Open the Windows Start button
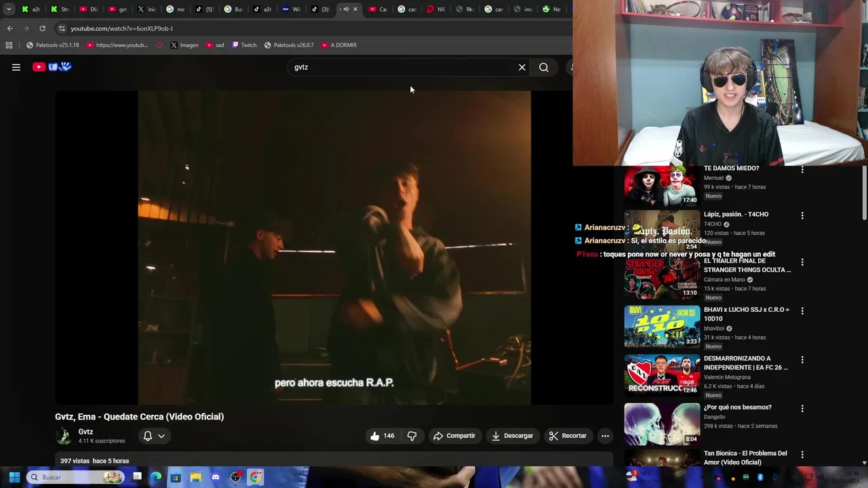 [x=14, y=477]
